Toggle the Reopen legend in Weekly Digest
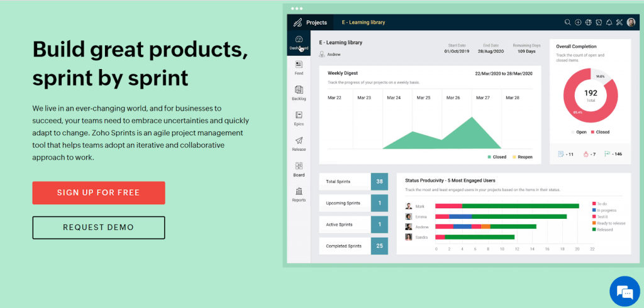The height and width of the screenshot is (308, 644). click(x=523, y=157)
